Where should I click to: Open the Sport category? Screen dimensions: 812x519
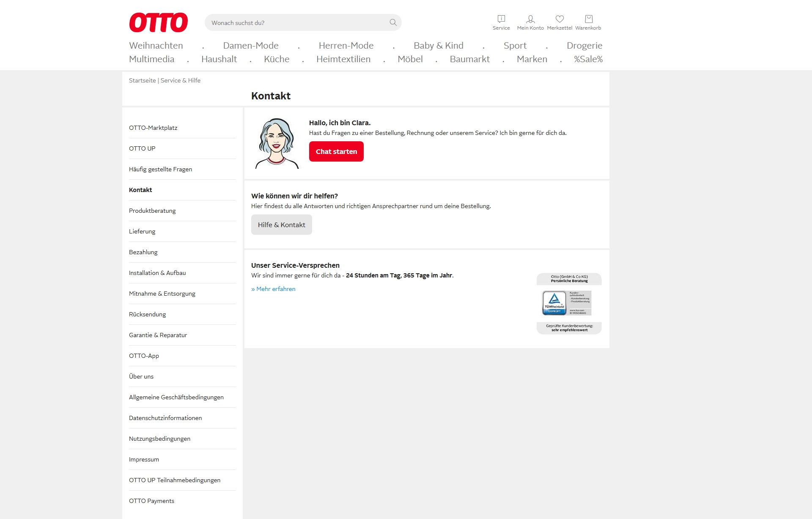pos(515,46)
